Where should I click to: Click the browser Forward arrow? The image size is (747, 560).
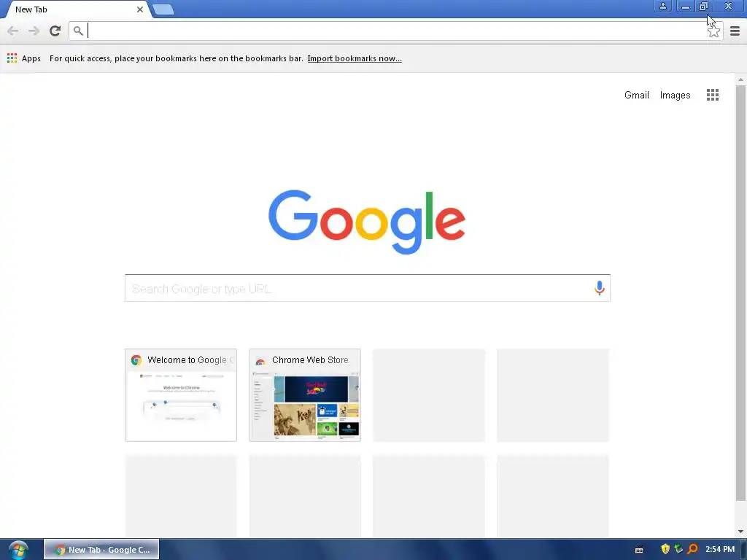coord(34,31)
